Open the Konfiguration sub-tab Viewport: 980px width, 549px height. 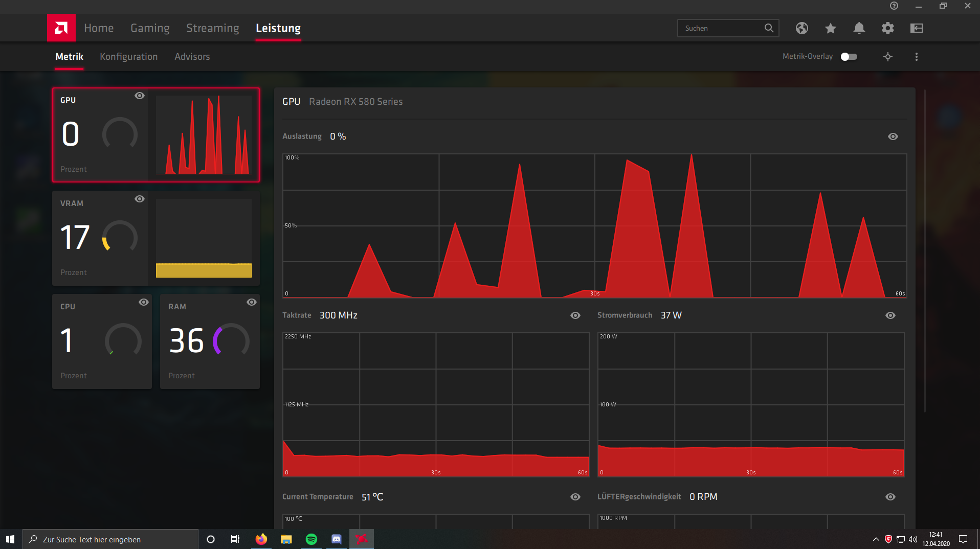pyautogui.click(x=129, y=57)
